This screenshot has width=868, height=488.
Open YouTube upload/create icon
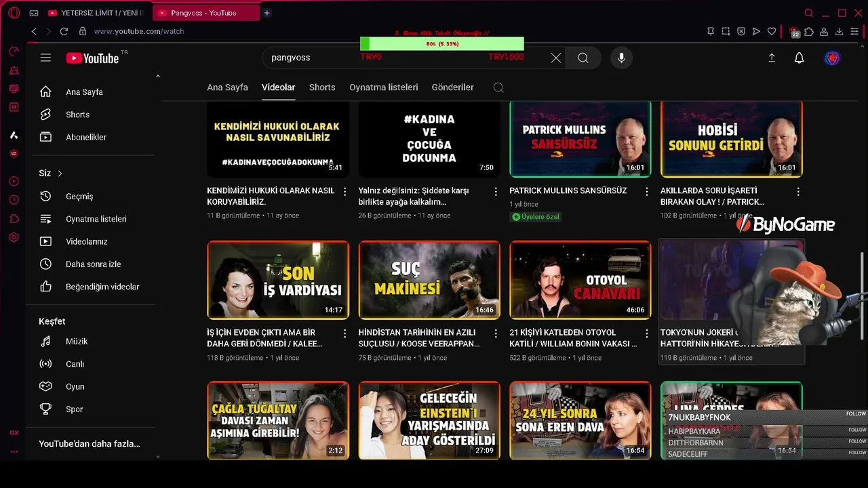pos(772,58)
